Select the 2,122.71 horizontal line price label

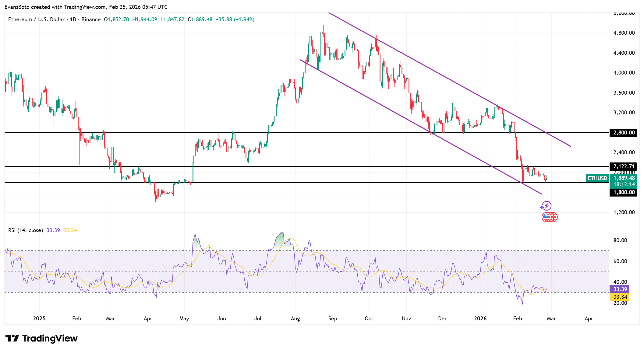pyautogui.click(x=624, y=166)
